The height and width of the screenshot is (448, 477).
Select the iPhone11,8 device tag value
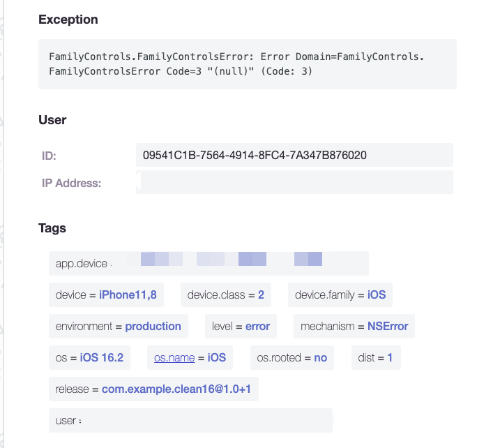[x=128, y=295]
